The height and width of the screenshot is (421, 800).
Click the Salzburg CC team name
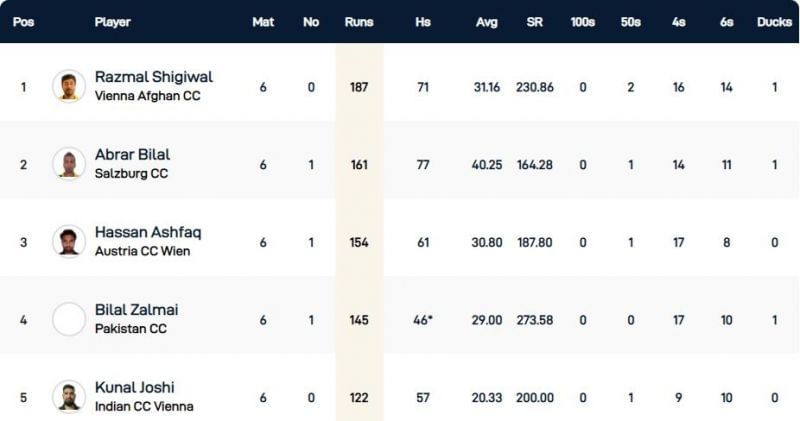point(131,174)
